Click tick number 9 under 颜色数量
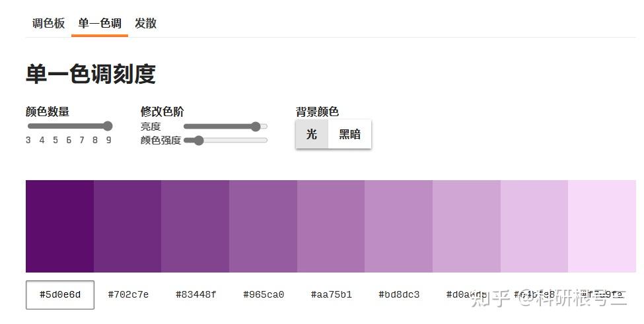 point(108,140)
